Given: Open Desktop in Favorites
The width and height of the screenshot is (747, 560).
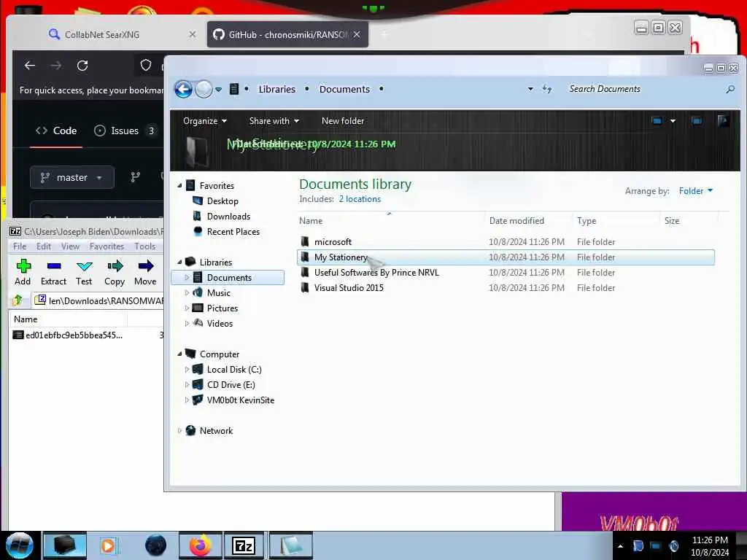Looking at the screenshot, I should tap(222, 201).
